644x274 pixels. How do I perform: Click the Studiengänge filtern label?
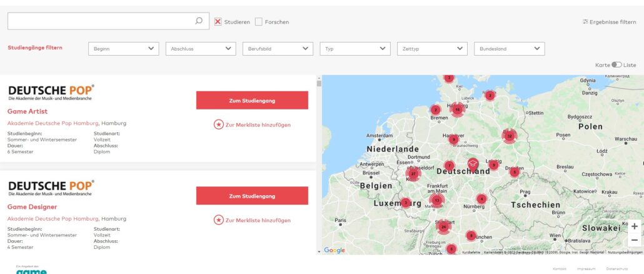[x=35, y=48]
